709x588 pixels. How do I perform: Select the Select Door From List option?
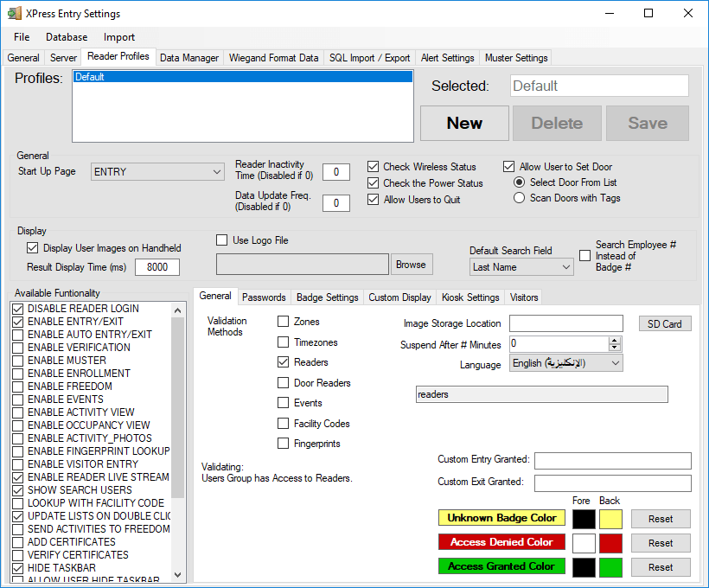(519, 182)
